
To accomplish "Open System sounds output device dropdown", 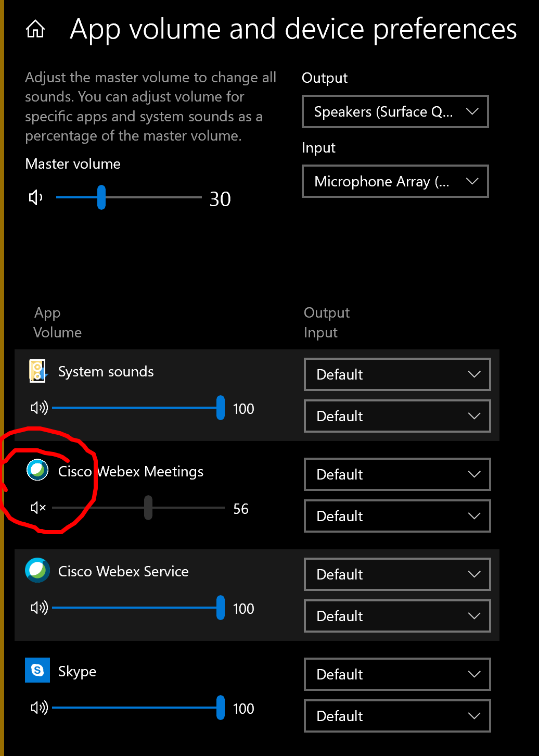I will click(x=397, y=374).
